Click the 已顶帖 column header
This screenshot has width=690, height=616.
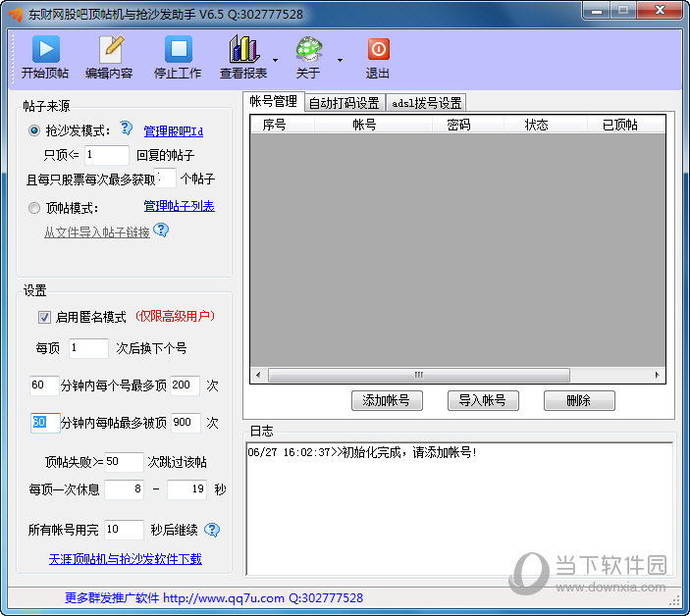coord(626,125)
